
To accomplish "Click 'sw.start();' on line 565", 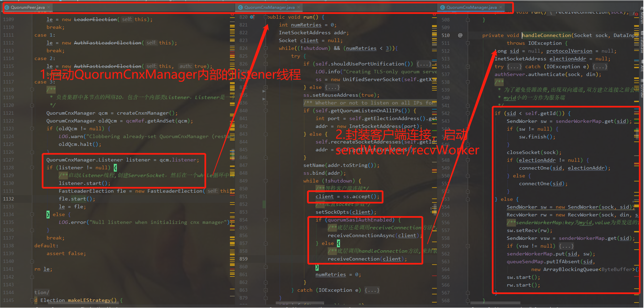I will (x=523, y=277).
